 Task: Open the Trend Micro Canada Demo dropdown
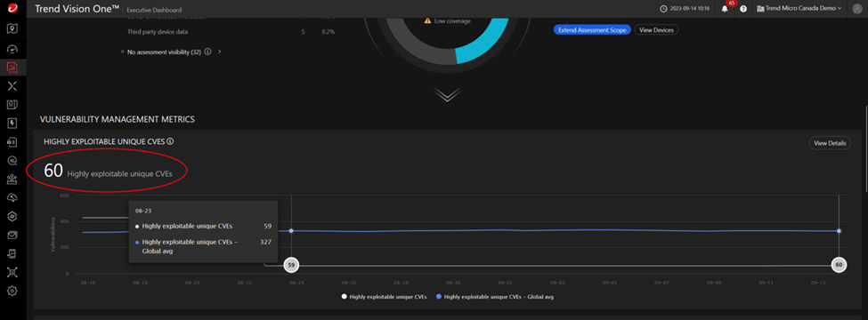799,8
